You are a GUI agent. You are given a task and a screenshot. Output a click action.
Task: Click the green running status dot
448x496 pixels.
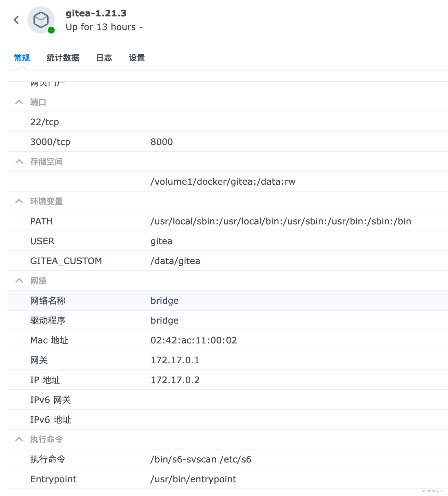point(51,30)
